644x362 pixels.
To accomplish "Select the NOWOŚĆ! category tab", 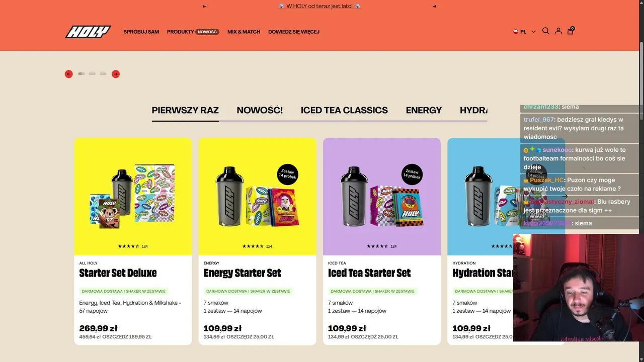I will pyautogui.click(x=260, y=110).
